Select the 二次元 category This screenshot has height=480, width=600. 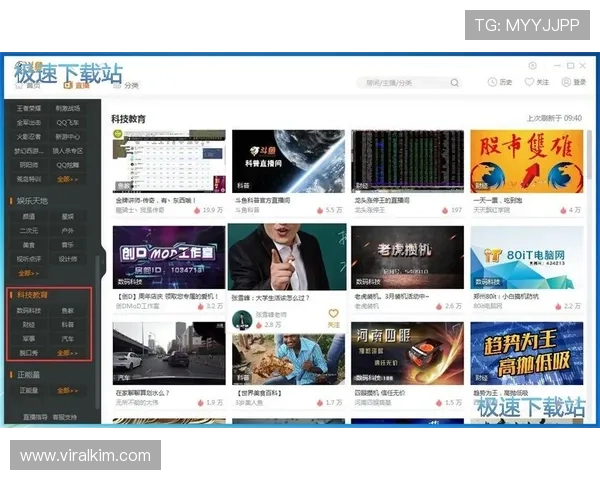coord(29,231)
